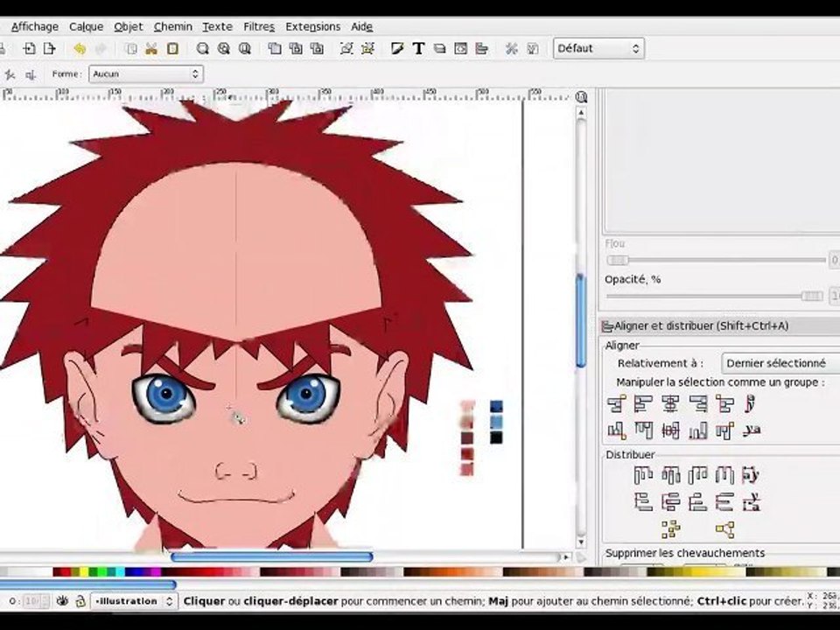The image size is (840, 630).
Task: Open the Chemin menu
Action: click(173, 26)
